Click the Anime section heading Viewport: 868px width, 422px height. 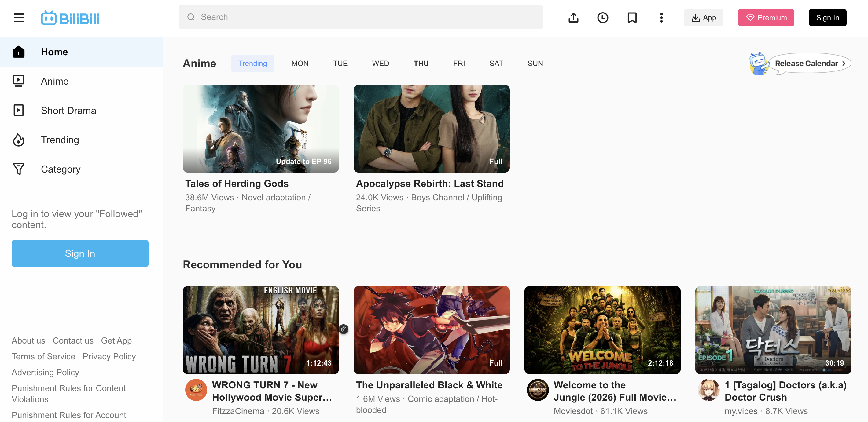[x=199, y=63]
